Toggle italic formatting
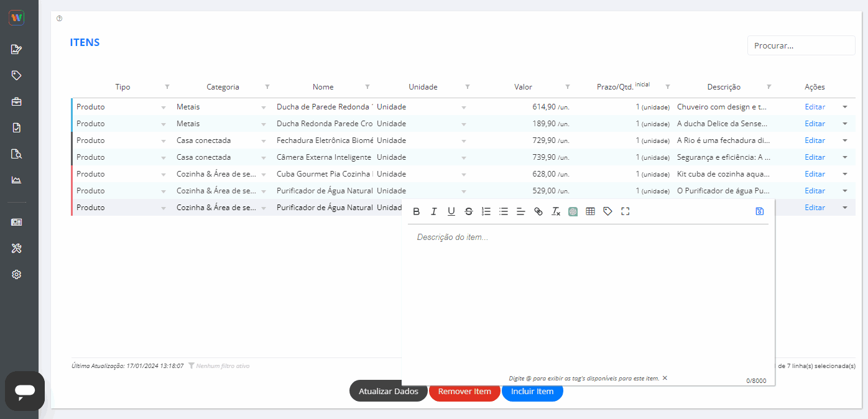Screen dimensions: 868x419 coord(434,211)
